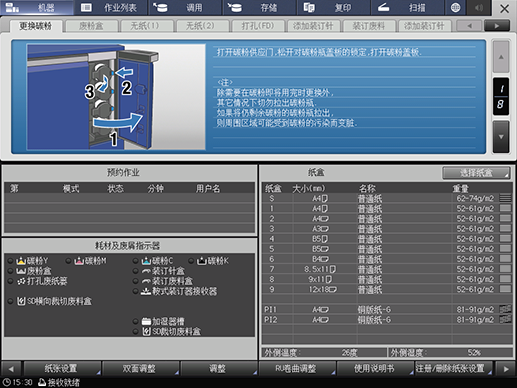The image size is (517, 388).
Task: Select the 更换碳粉 guidance tab
Action: click(35, 26)
